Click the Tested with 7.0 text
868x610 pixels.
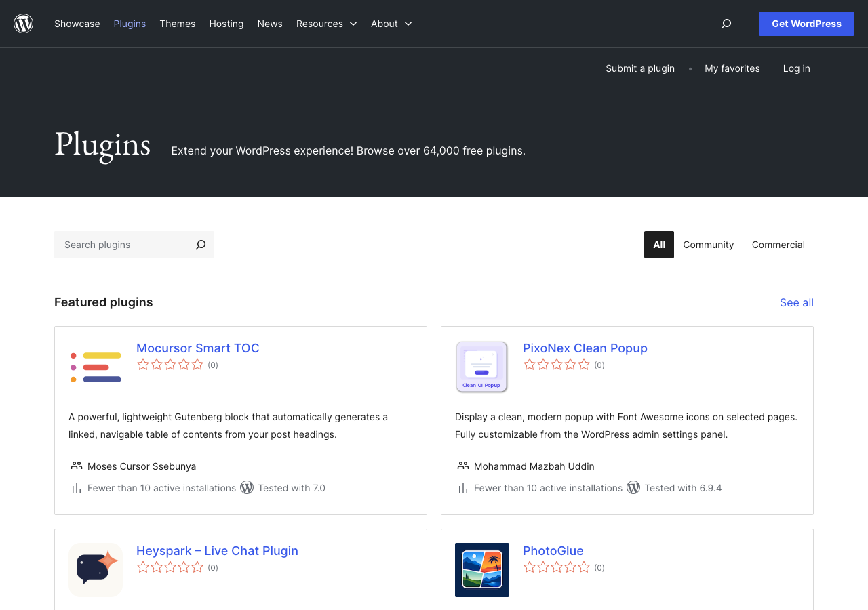coord(292,488)
